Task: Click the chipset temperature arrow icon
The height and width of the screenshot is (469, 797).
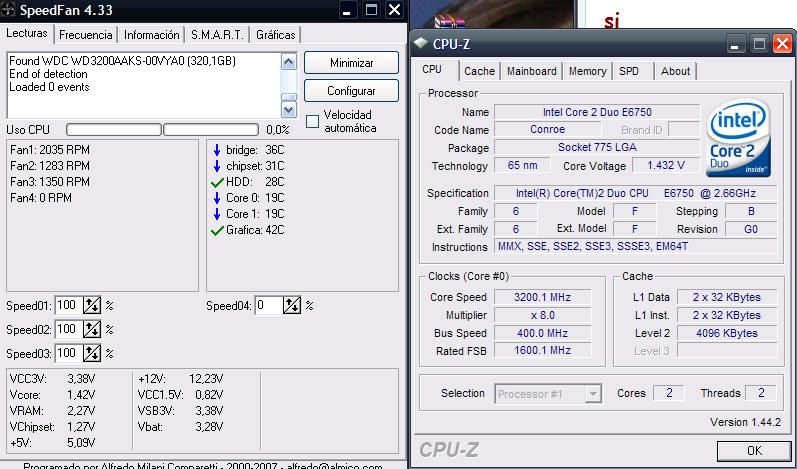Action: (x=217, y=166)
